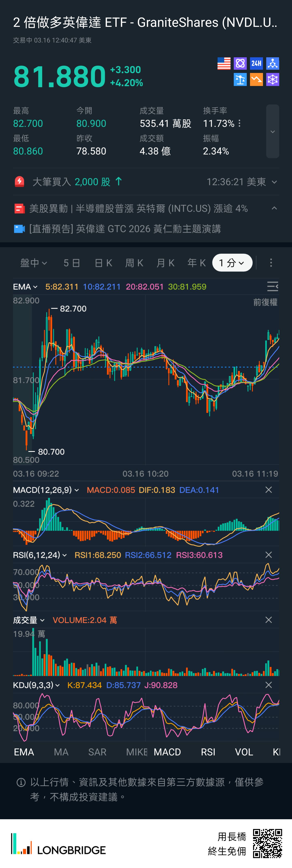
Task: Tap the balance scale icon
Action: [240, 79]
